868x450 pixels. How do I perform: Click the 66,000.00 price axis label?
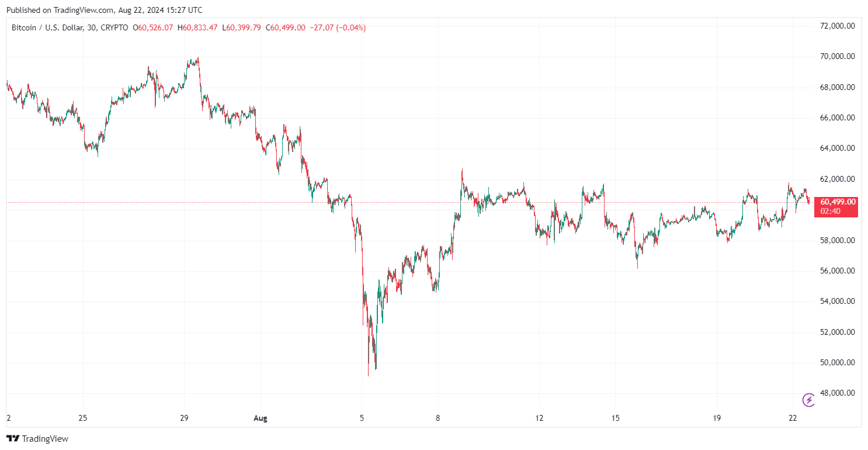pyautogui.click(x=838, y=117)
